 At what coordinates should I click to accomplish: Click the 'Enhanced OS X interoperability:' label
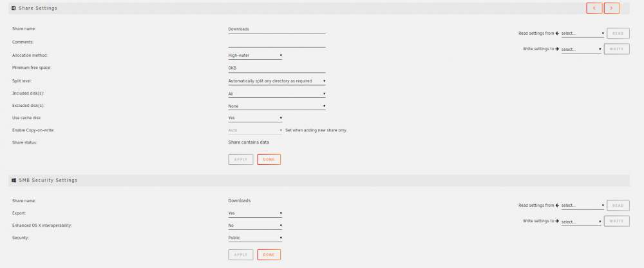[42, 225]
